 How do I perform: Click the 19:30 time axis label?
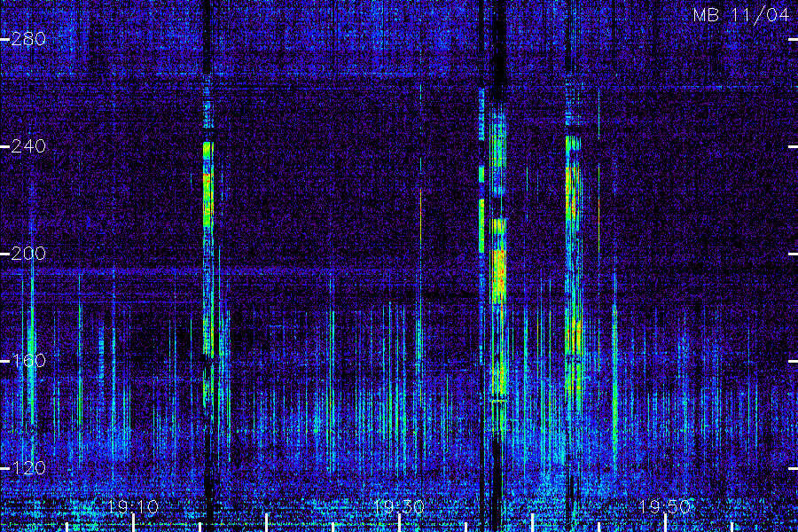pos(399,507)
